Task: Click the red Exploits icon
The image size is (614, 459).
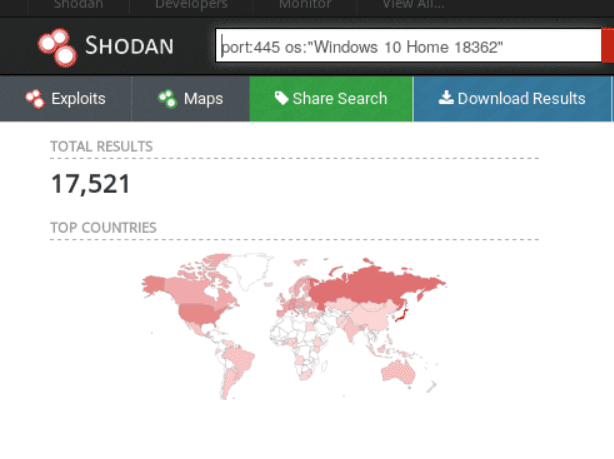Action: coord(35,98)
